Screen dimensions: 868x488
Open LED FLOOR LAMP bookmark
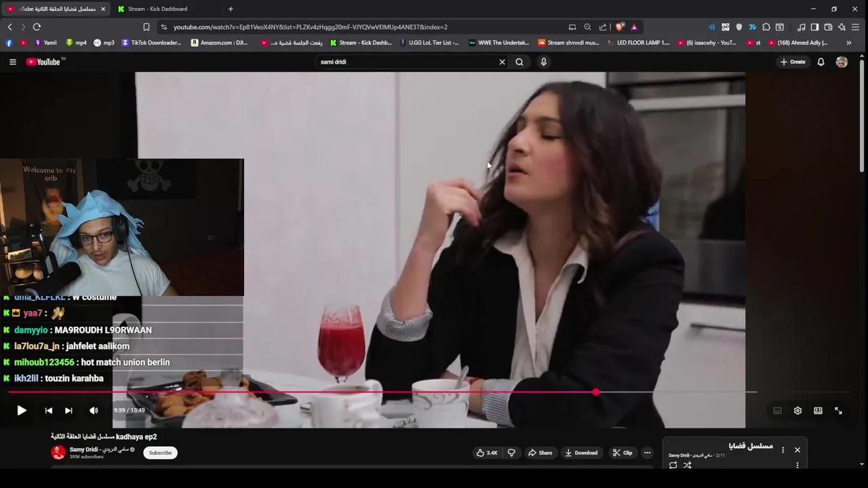[637, 43]
